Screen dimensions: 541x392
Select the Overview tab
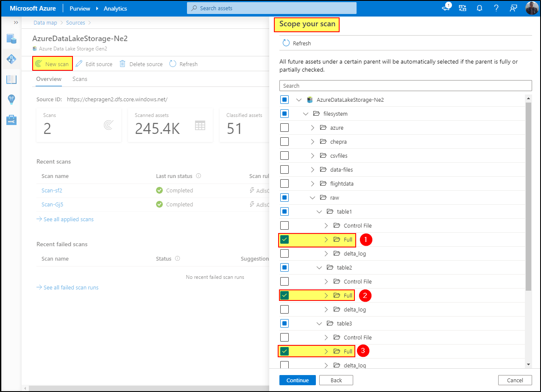48,78
